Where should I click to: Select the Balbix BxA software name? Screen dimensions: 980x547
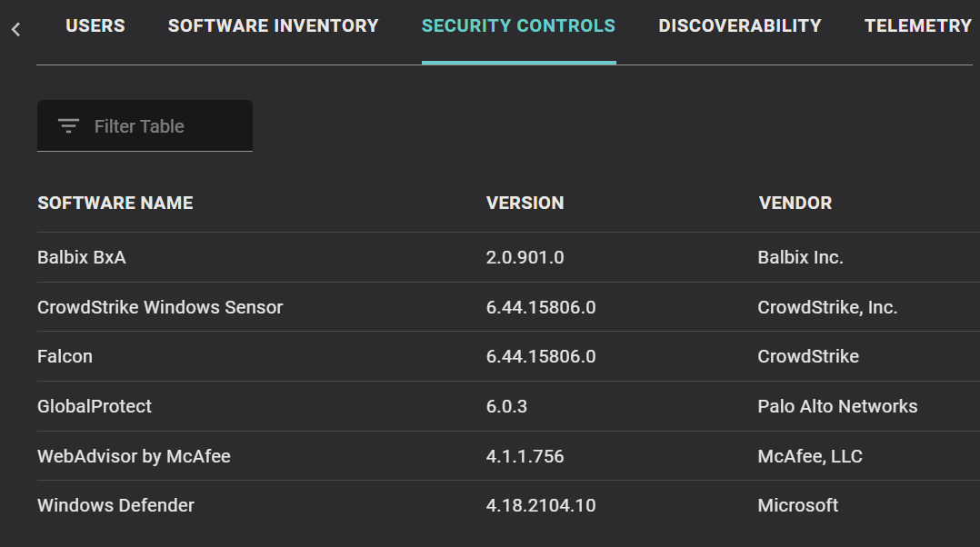(x=81, y=257)
